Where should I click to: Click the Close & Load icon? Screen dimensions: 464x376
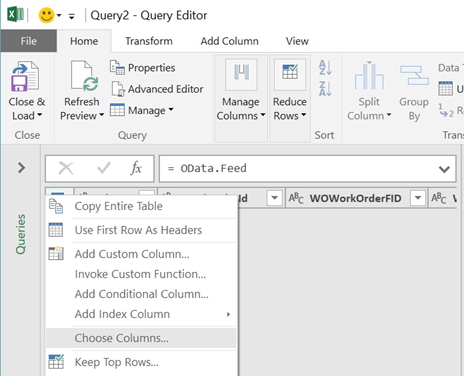coord(25,76)
